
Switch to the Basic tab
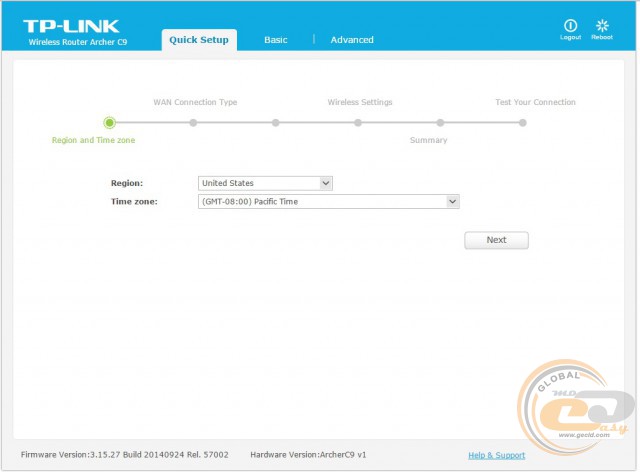click(276, 40)
